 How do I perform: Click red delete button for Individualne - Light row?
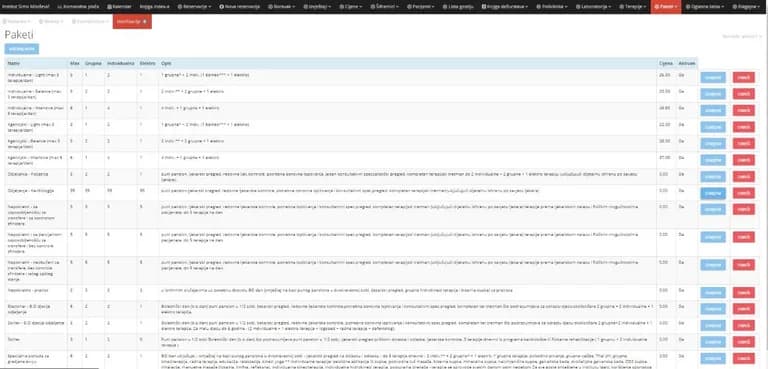tap(744, 77)
